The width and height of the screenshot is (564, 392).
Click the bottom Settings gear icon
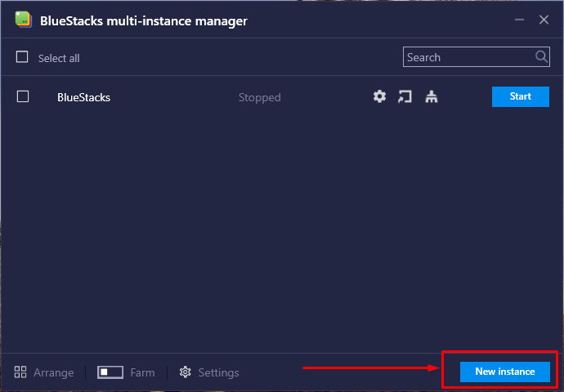(x=186, y=372)
